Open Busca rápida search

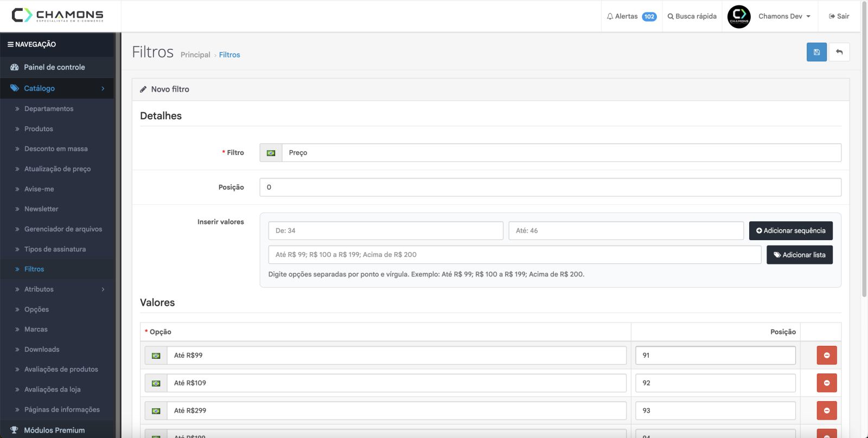692,16
